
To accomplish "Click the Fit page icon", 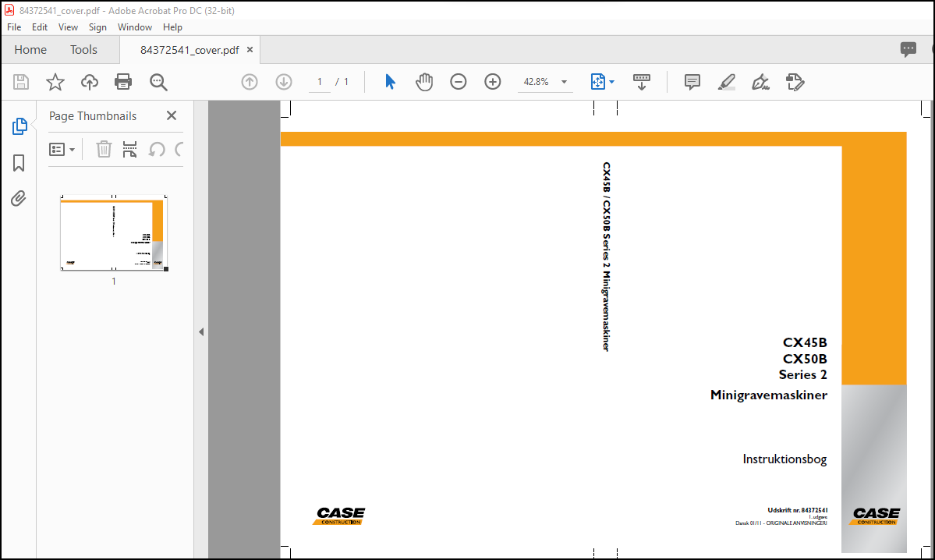I will click(x=597, y=82).
